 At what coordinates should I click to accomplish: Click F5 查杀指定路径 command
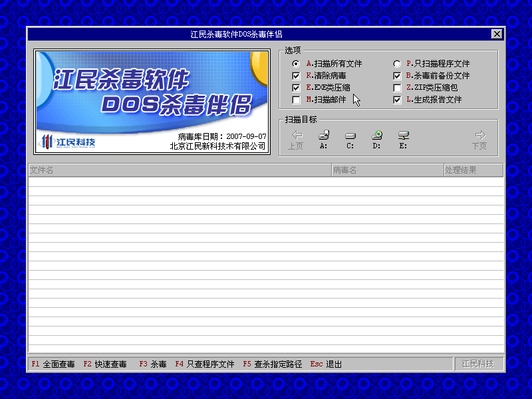273,364
